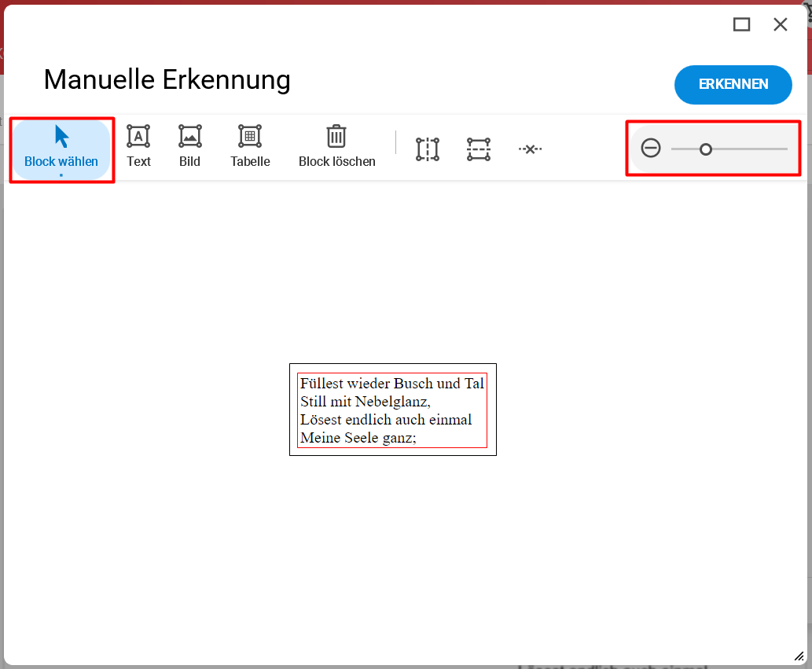Select the Block wählen pointer tool
Screen dimensions: 812x669
point(61,149)
